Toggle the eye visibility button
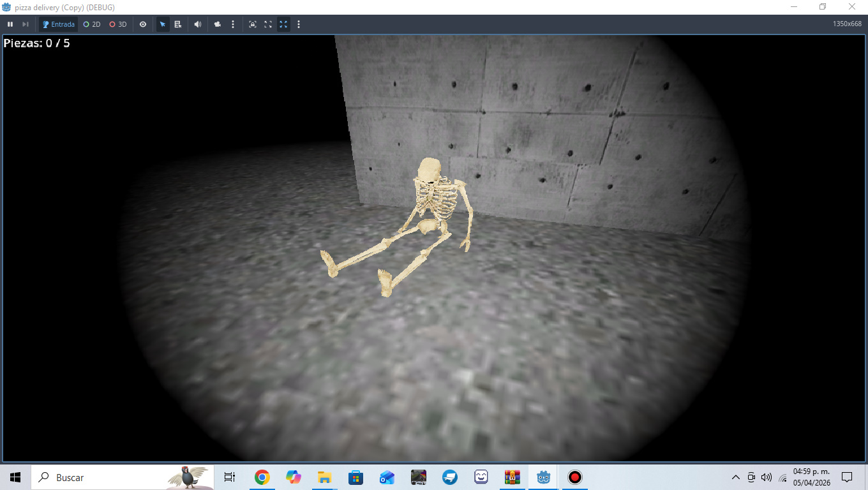 point(143,24)
